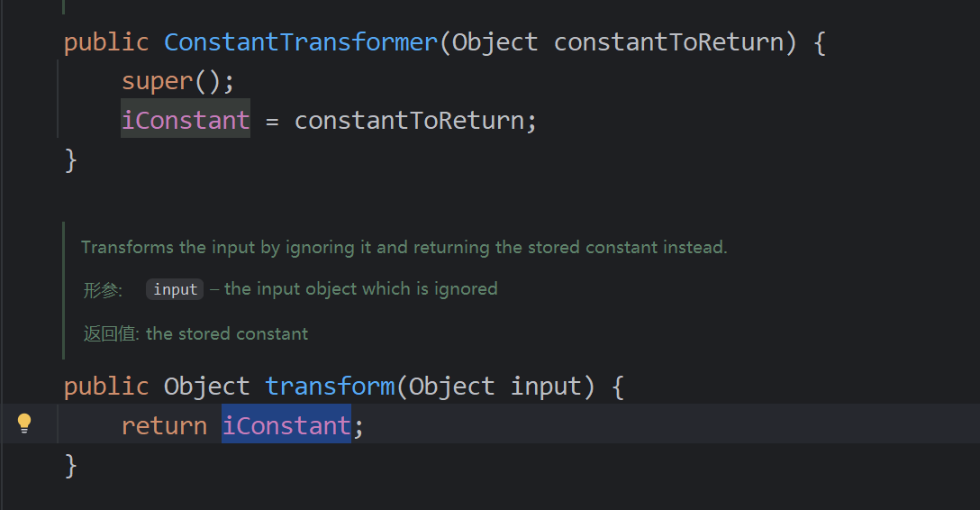Screen dimensions: 980x510
Task: Click the super() call
Action: pyautogui.click(x=178, y=81)
